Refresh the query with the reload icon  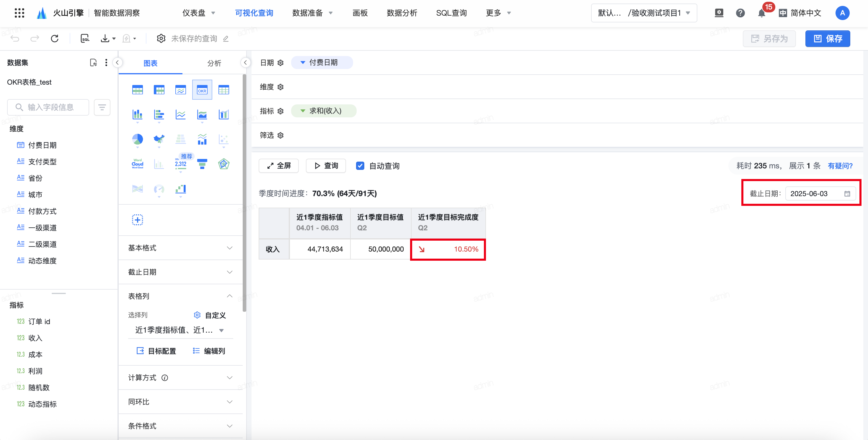pos(55,38)
